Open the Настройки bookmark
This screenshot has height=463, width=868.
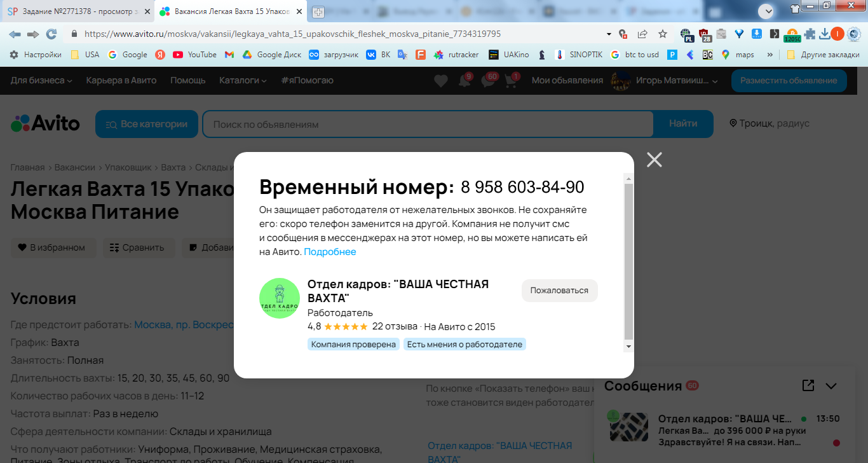pos(36,55)
